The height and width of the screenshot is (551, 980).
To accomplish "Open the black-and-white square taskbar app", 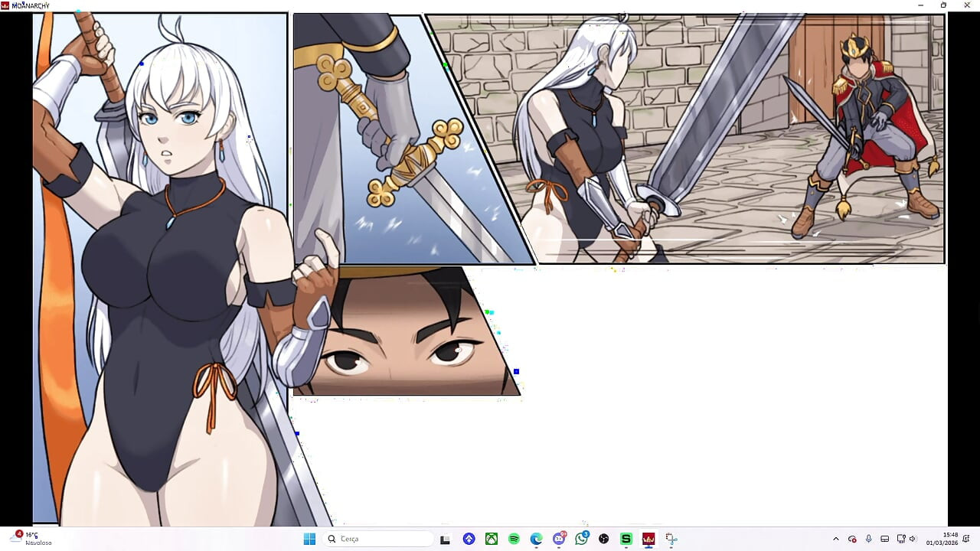I will pos(445,540).
